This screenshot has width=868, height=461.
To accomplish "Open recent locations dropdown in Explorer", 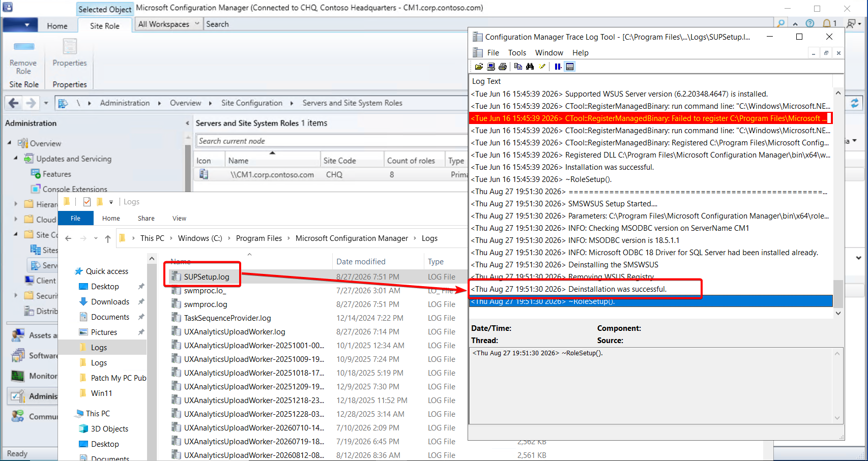I will (x=96, y=238).
